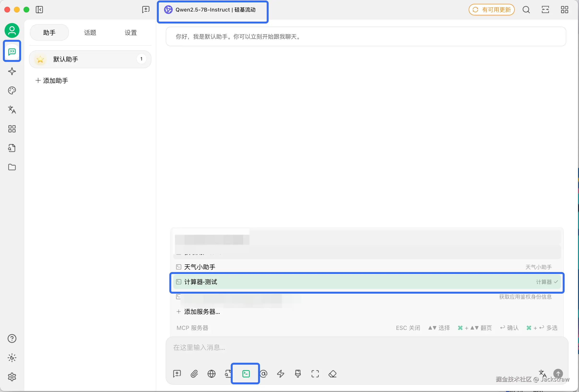The image size is (579, 392).
Task: Select the 天气小助手 MCP server
Action: (x=367, y=267)
